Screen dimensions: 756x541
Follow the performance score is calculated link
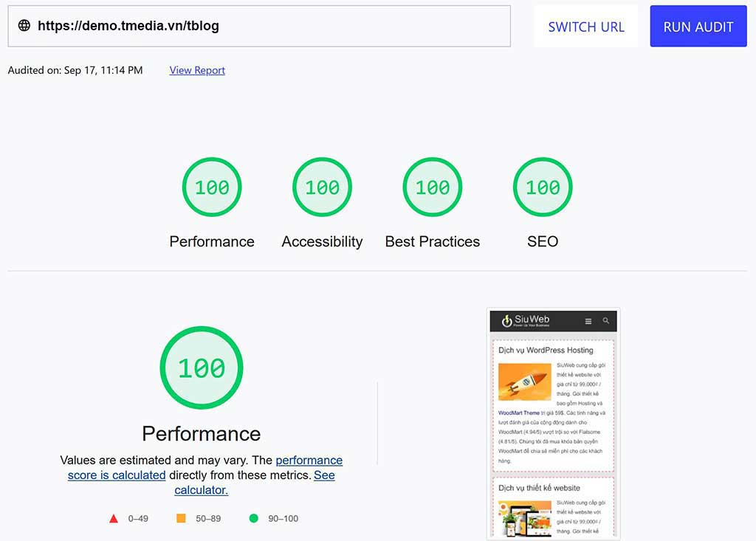tap(205, 468)
